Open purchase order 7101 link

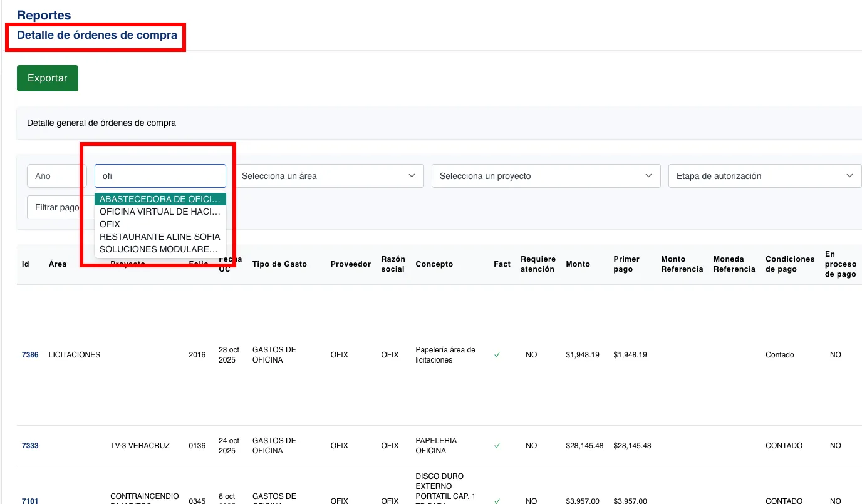[x=30, y=501]
